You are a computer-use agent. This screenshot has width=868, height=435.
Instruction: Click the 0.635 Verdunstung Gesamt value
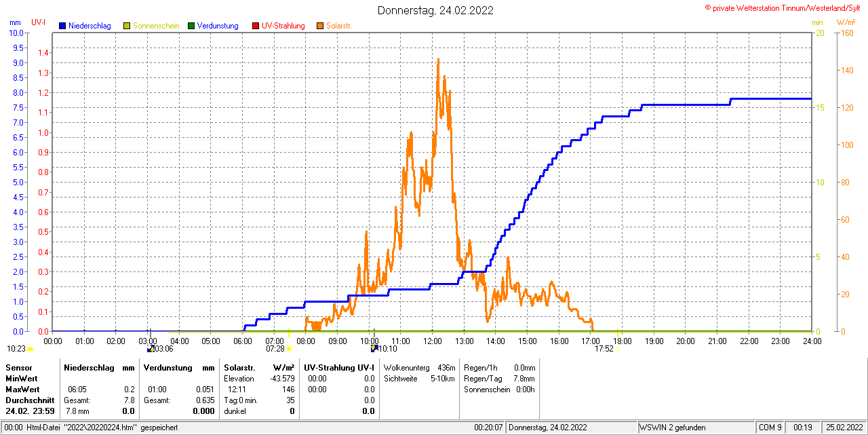pyautogui.click(x=204, y=400)
